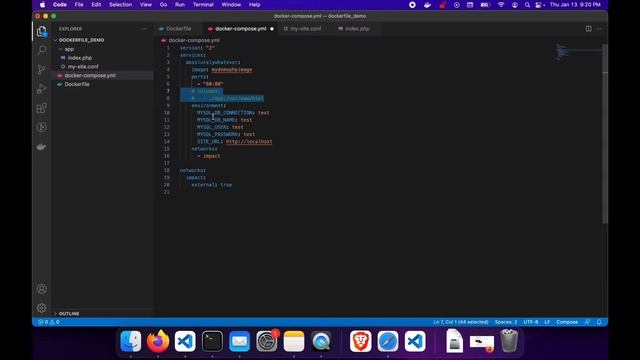Open the File menu
Screen dimensions: 640x360
[x=79, y=5]
